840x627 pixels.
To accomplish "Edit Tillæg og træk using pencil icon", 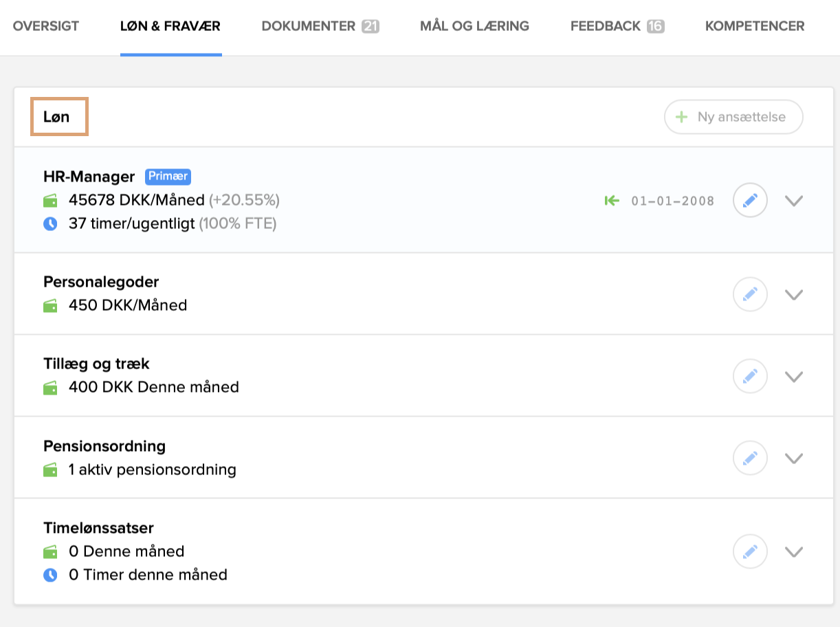I will (750, 376).
